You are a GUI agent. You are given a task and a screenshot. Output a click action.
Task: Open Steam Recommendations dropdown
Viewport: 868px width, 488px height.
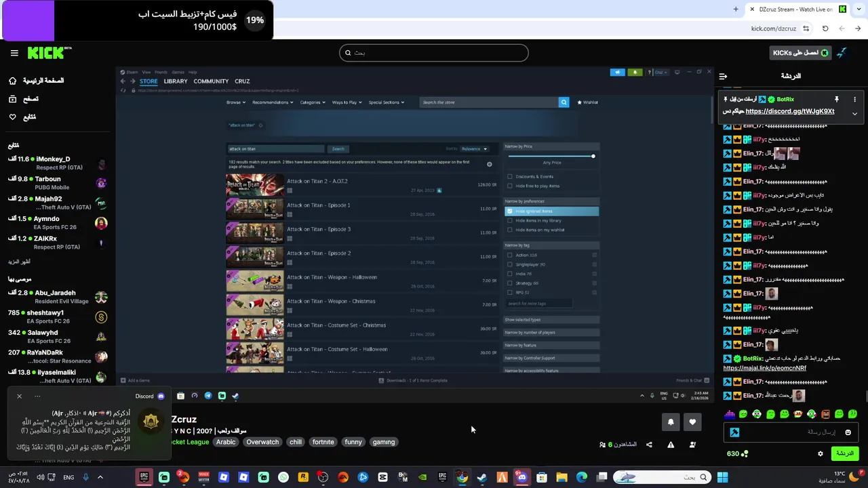pos(273,102)
